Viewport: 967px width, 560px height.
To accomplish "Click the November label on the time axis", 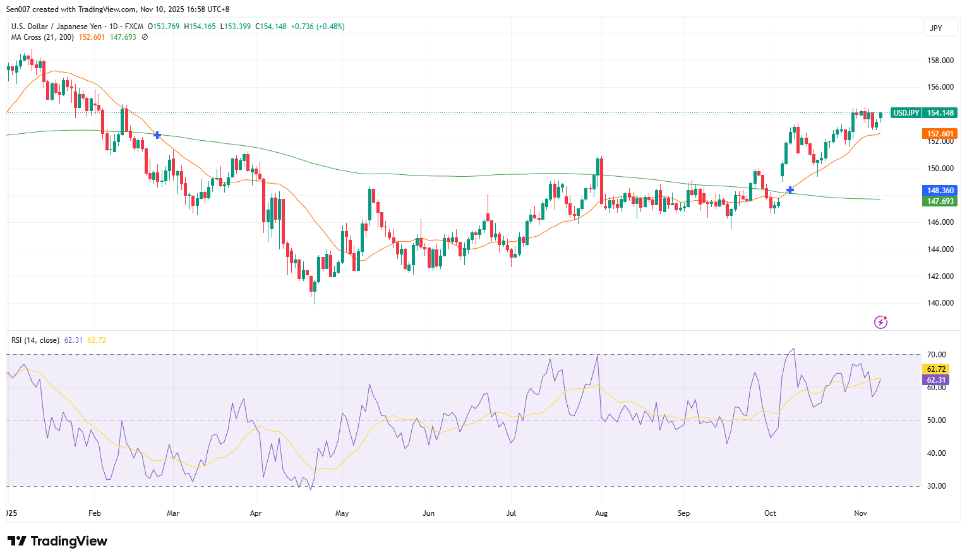I will pyautogui.click(x=860, y=513).
